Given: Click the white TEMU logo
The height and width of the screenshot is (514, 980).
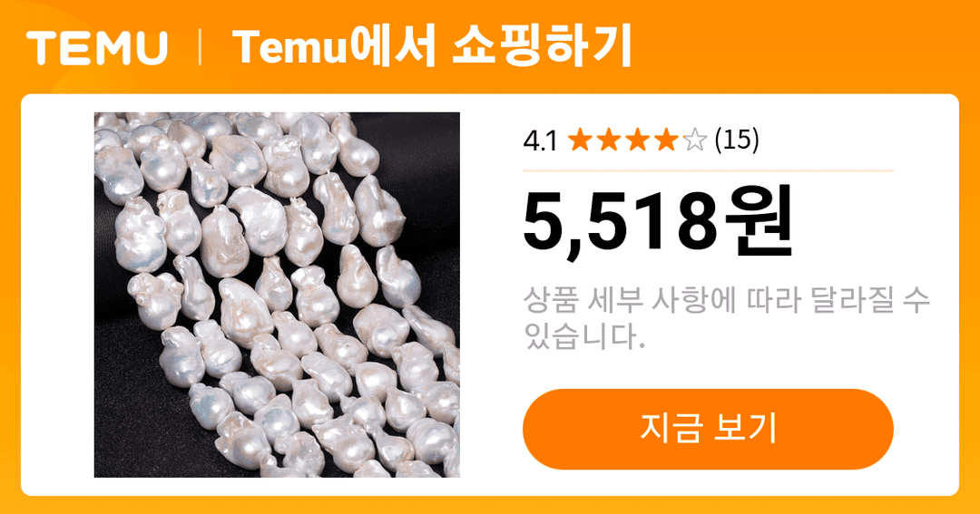Looking at the screenshot, I should [x=97, y=48].
